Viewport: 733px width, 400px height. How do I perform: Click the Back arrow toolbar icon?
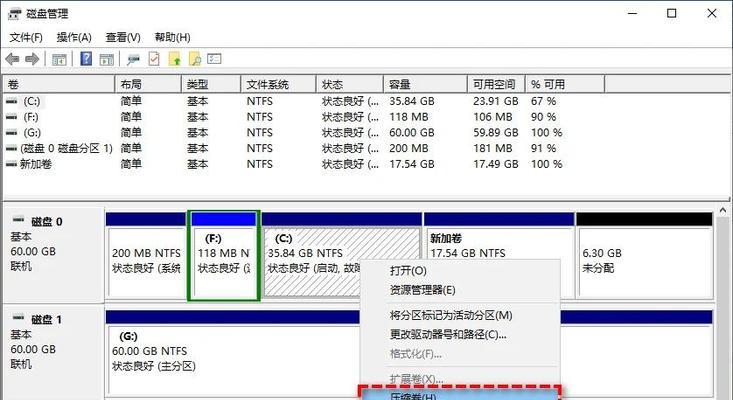tap(12, 59)
